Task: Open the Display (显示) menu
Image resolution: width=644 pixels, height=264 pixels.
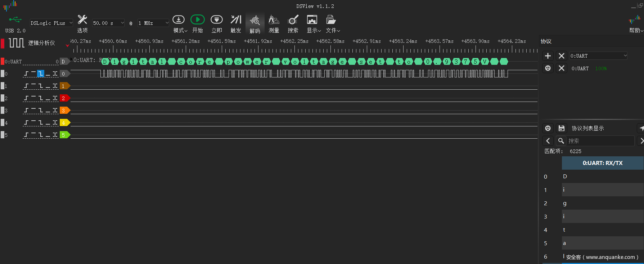Action: pyautogui.click(x=313, y=23)
